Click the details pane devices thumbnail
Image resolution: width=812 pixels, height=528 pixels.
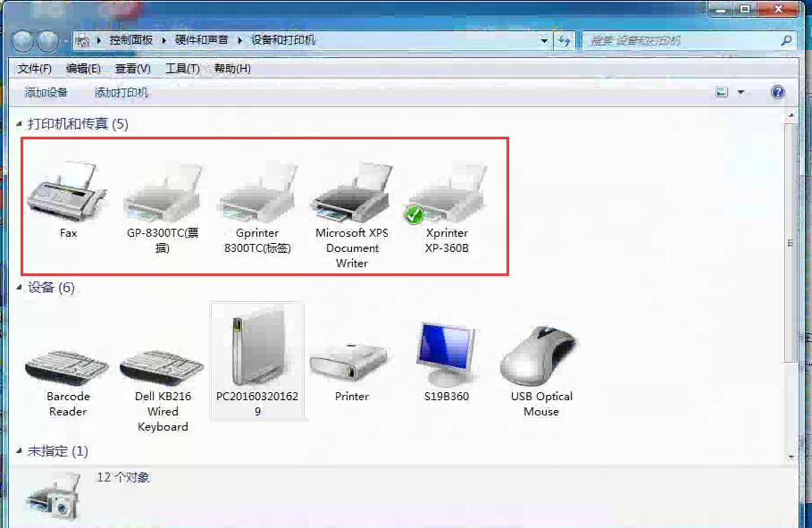click(x=54, y=497)
